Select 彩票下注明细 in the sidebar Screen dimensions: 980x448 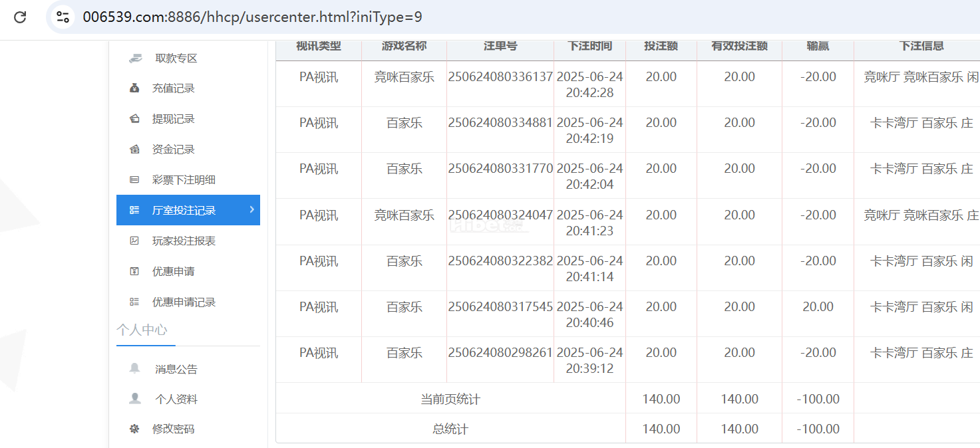tap(184, 179)
